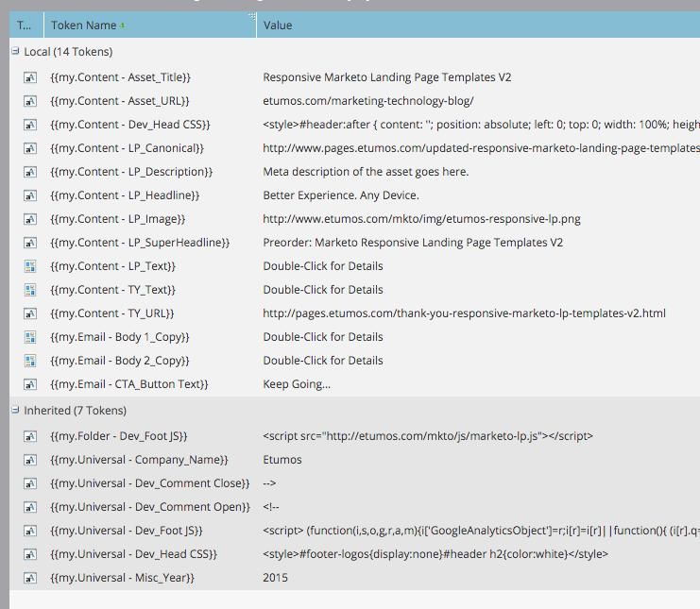Click the Type column header

[x=24, y=25]
